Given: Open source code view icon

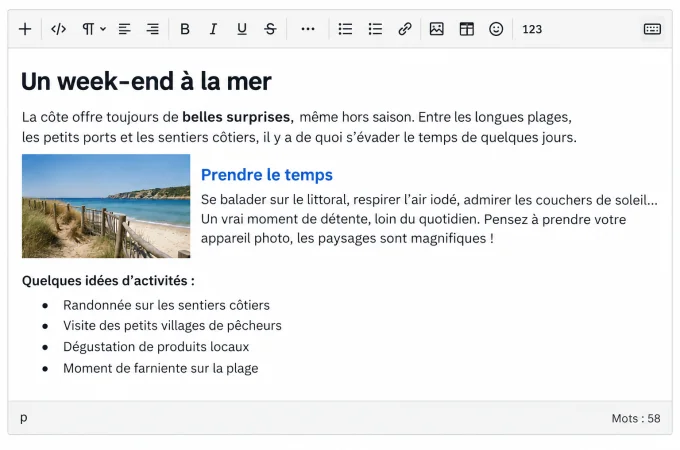Looking at the screenshot, I should click(x=59, y=29).
